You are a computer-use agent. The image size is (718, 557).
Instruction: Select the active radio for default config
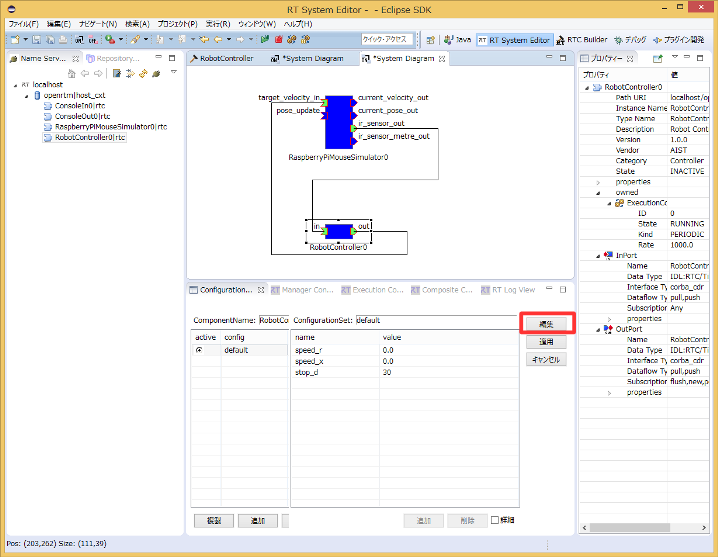[x=199, y=351]
